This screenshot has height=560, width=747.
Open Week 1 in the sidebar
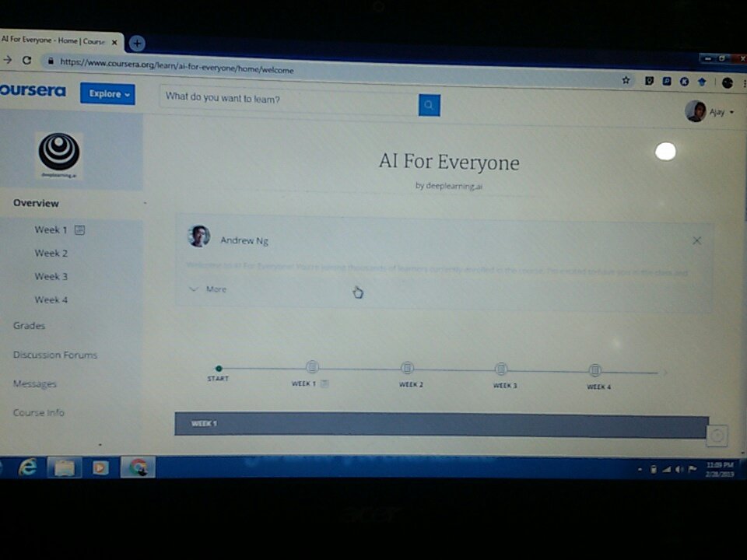51,229
